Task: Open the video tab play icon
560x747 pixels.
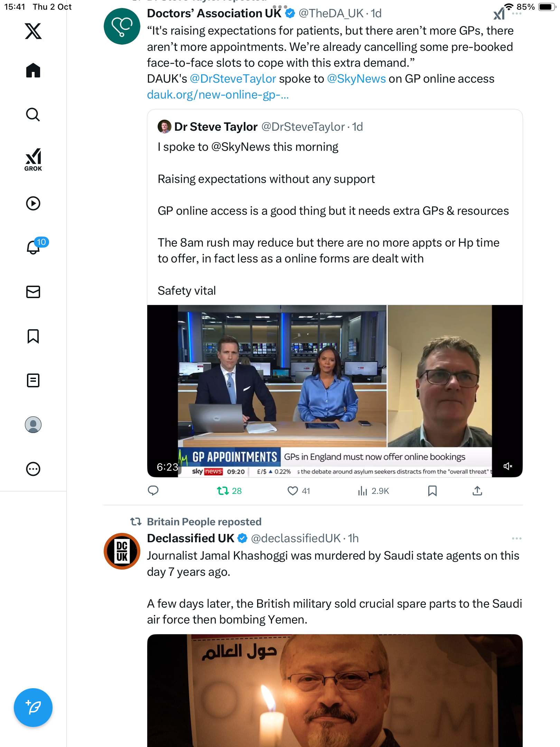Action: pyautogui.click(x=33, y=203)
